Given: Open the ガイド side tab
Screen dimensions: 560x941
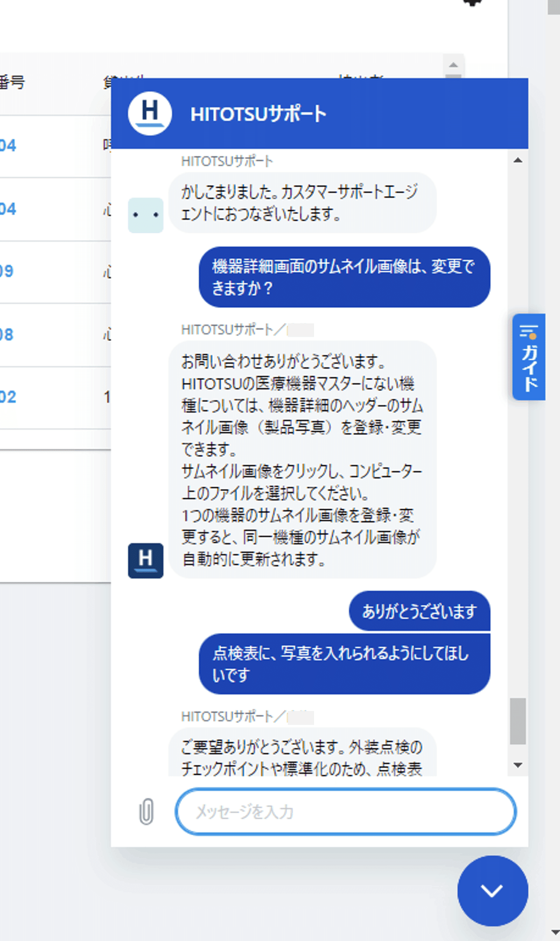Looking at the screenshot, I should pyautogui.click(x=529, y=357).
